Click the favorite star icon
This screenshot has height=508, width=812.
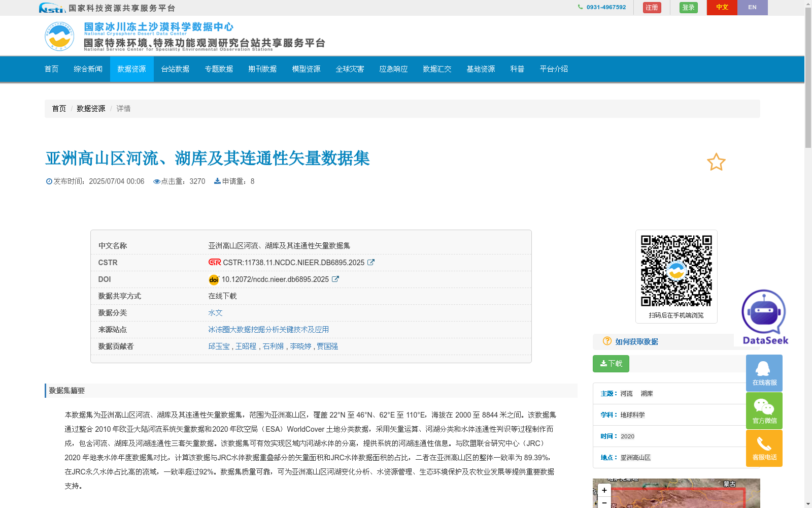[716, 162]
